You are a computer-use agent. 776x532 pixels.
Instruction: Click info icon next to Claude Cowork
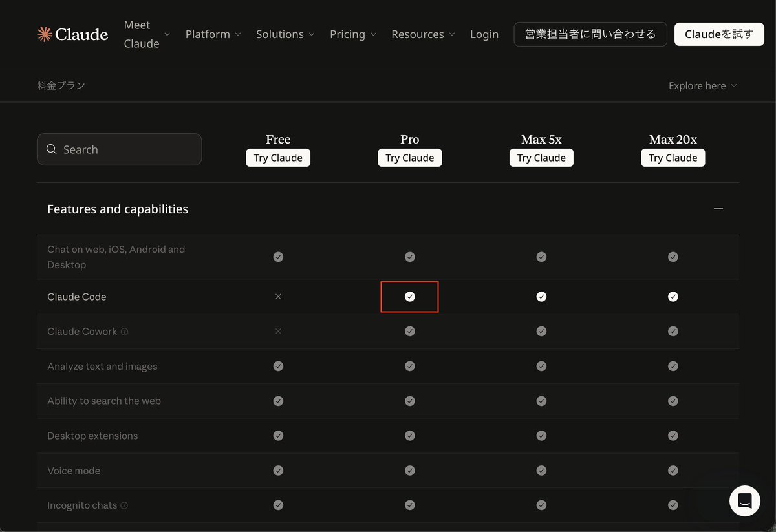click(124, 332)
